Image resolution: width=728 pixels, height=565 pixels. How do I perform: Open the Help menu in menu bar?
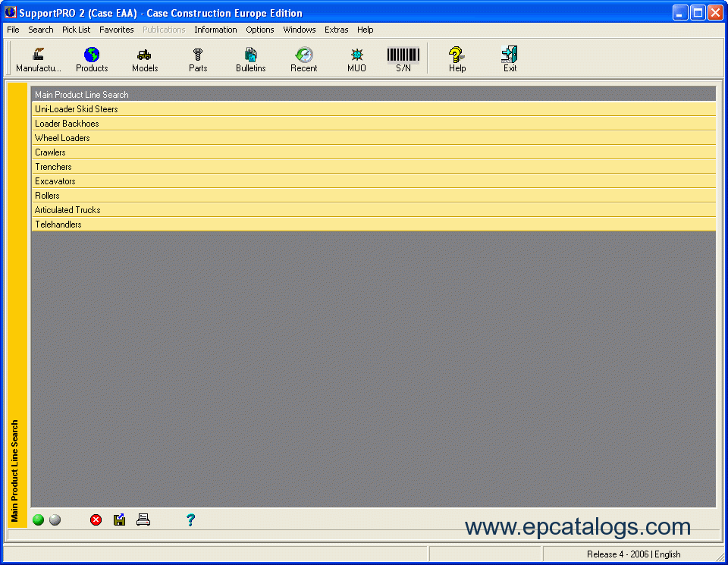point(366,30)
